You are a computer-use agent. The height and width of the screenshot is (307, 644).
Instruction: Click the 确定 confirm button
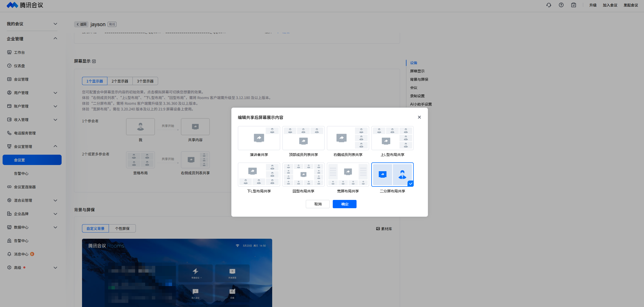[344, 204]
